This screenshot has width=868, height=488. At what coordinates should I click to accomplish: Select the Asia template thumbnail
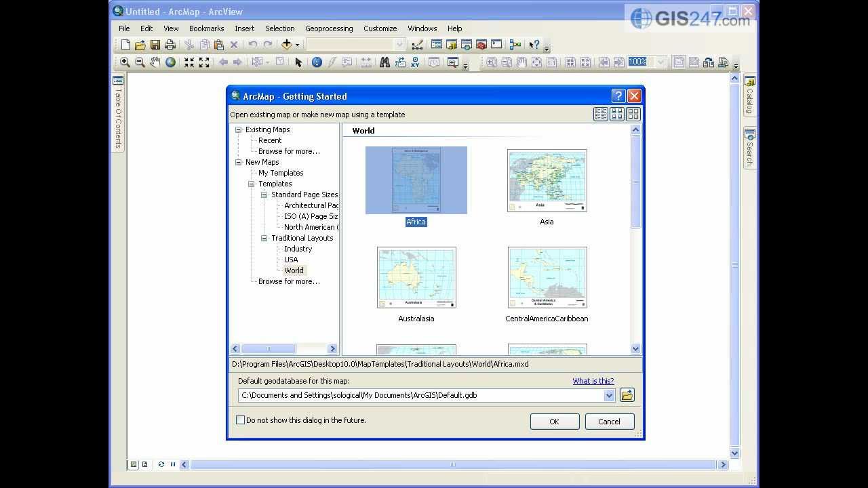tap(547, 180)
